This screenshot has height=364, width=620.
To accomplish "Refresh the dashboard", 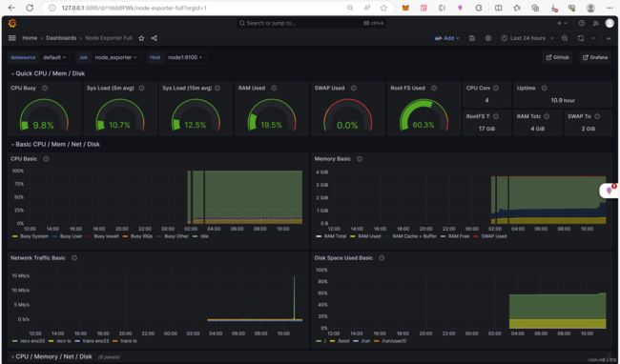I will point(581,38).
